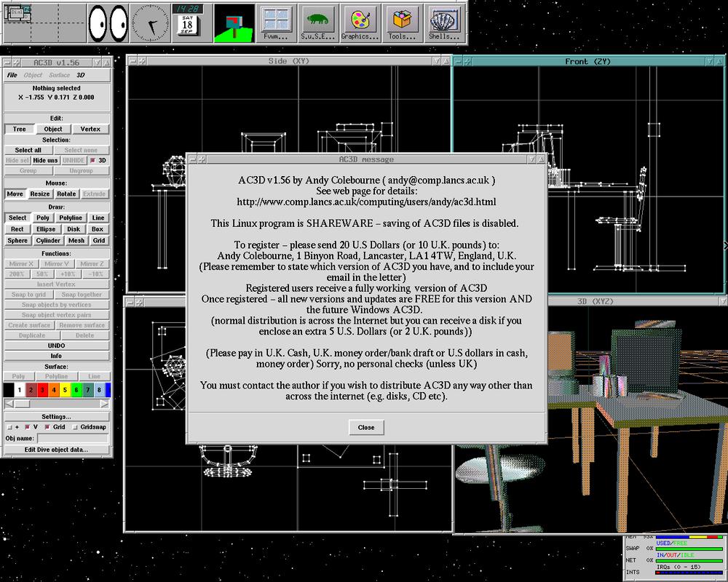Image resolution: width=728 pixels, height=582 pixels.
Task: Open the 3D menu in AC3D panel
Action: [81, 75]
